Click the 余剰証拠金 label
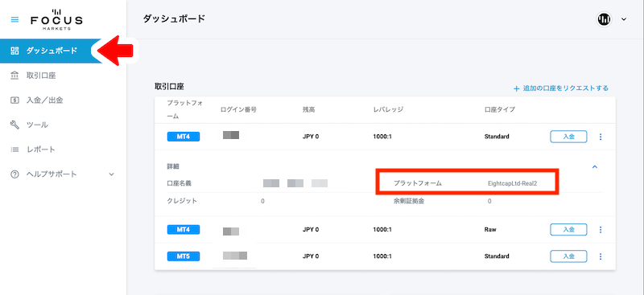 [x=409, y=201]
